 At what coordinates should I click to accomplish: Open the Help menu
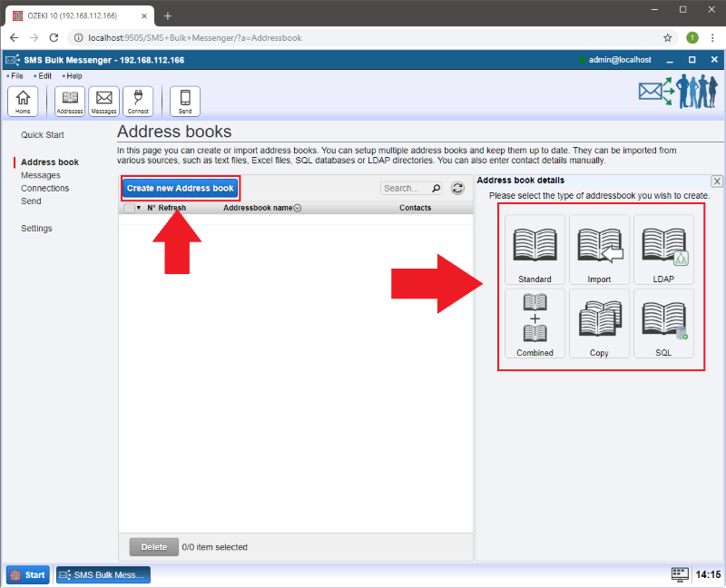(74, 76)
